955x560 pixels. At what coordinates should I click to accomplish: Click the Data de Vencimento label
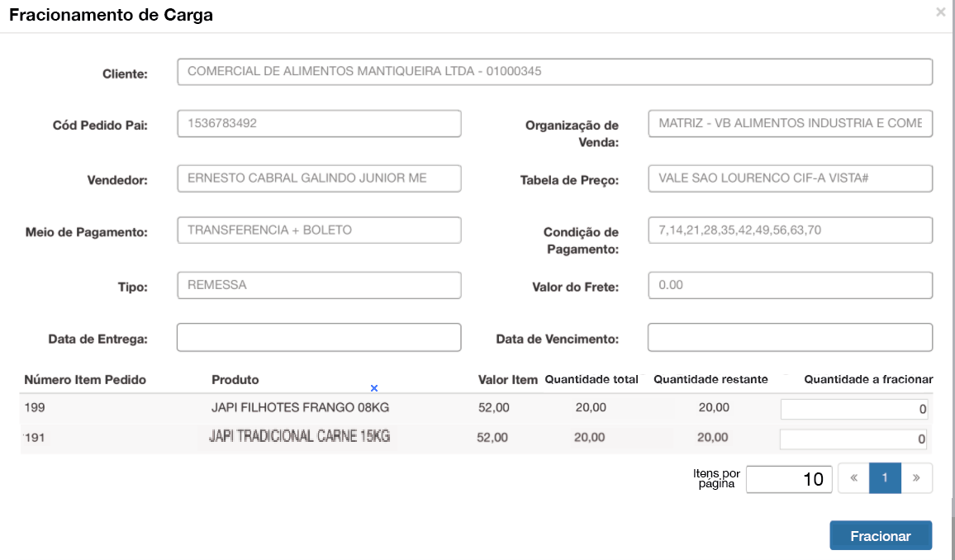pyautogui.click(x=558, y=339)
